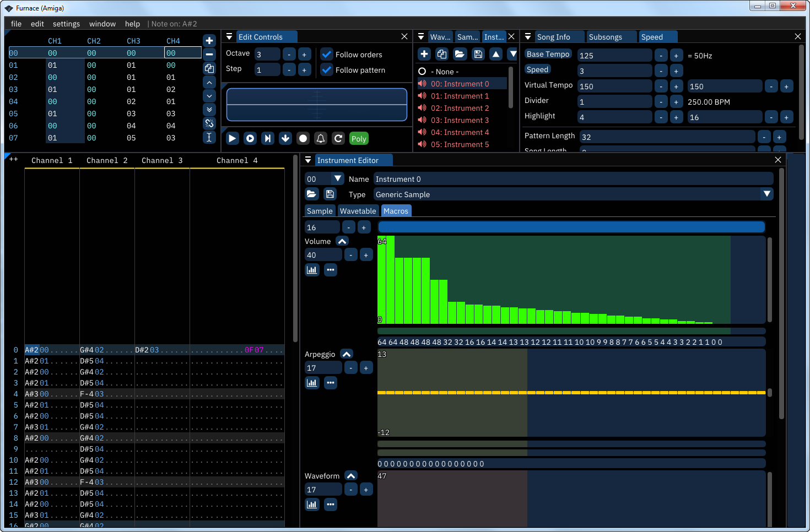The image size is (810, 532).
Task: Toggle the metronome bell icon
Action: click(x=321, y=138)
